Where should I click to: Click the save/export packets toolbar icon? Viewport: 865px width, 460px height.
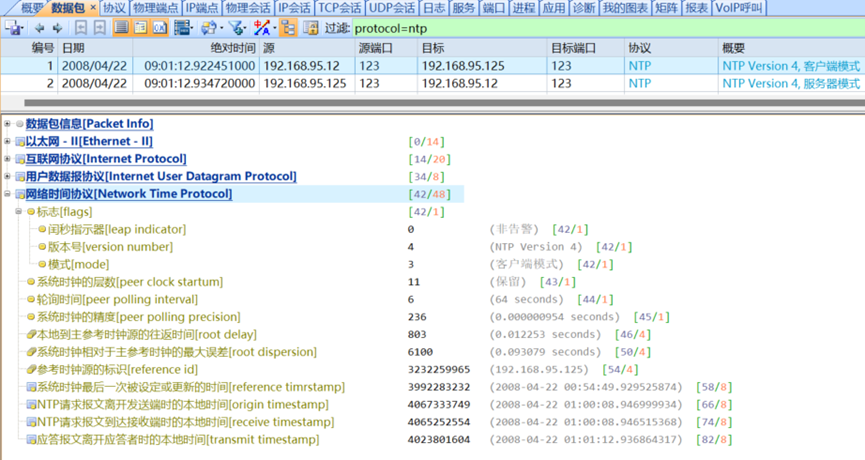coord(14,28)
